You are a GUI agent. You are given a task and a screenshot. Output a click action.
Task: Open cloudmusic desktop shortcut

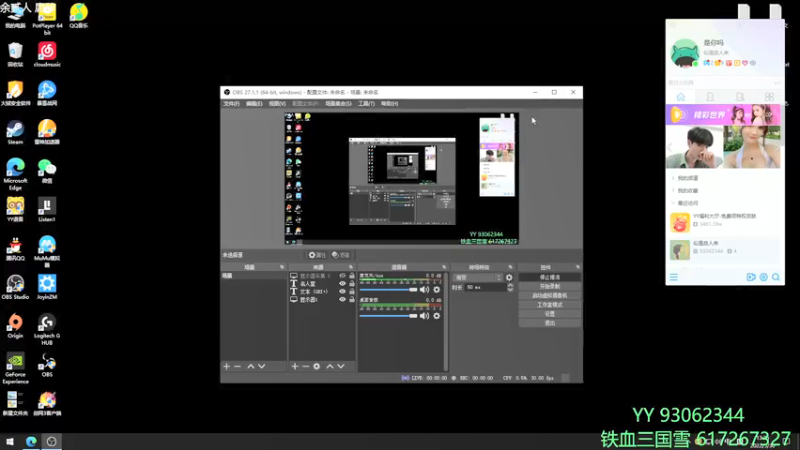tap(47, 55)
